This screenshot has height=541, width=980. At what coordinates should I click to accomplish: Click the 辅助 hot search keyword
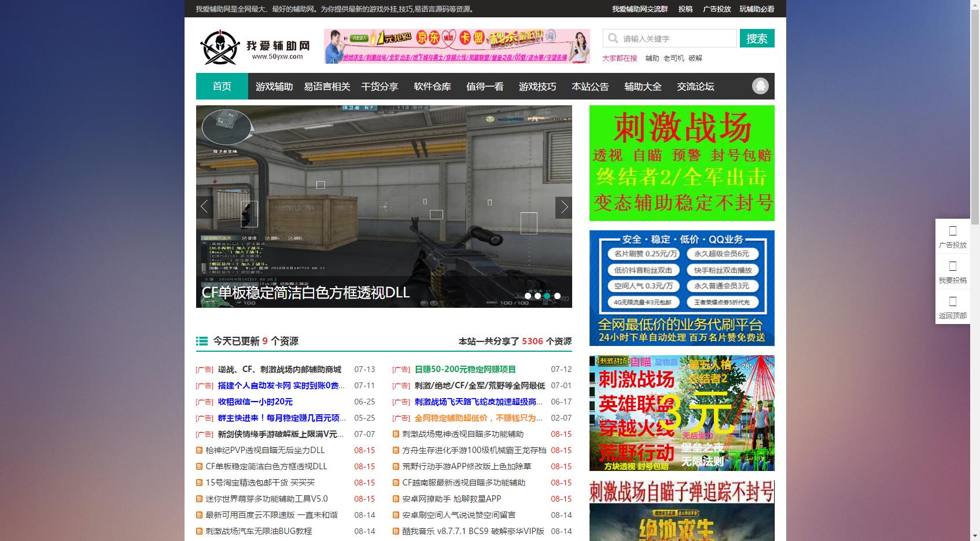652,58
